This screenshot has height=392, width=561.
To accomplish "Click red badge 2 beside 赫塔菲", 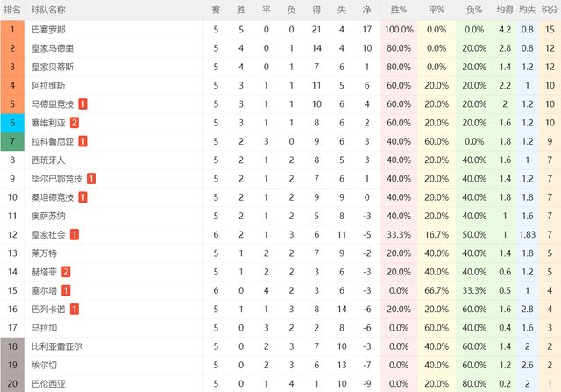I will click(x=66, y=272).
